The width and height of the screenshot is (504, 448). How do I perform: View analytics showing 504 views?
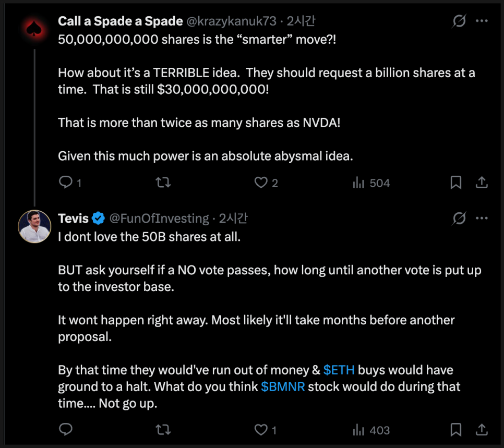pos(371,183)
